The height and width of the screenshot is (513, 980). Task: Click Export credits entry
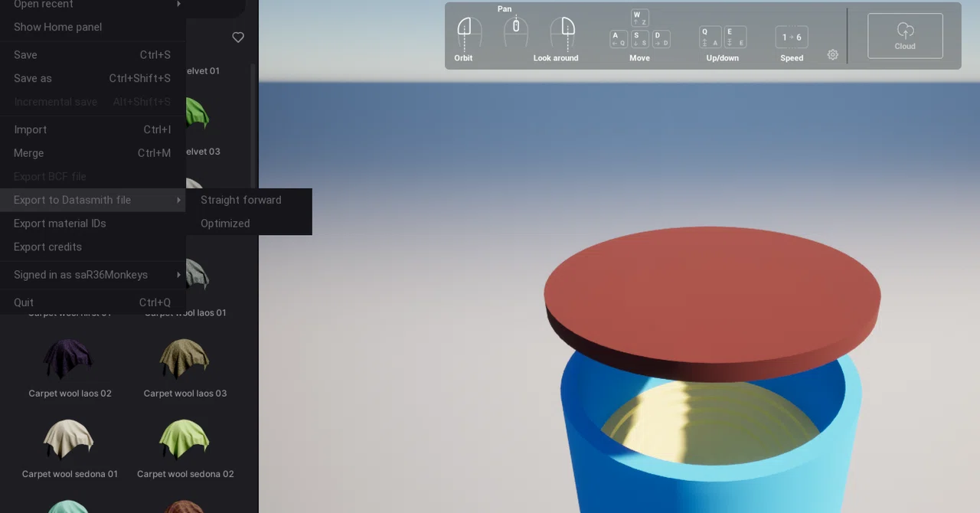(93, 247)
